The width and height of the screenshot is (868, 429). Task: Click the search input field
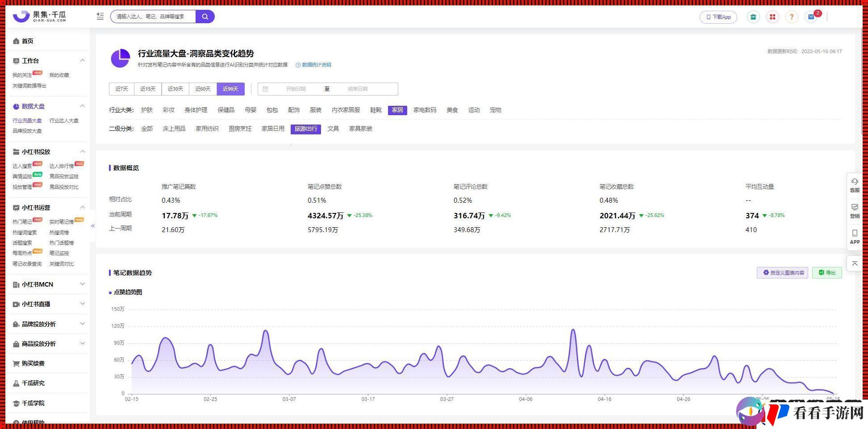point(153,17)
